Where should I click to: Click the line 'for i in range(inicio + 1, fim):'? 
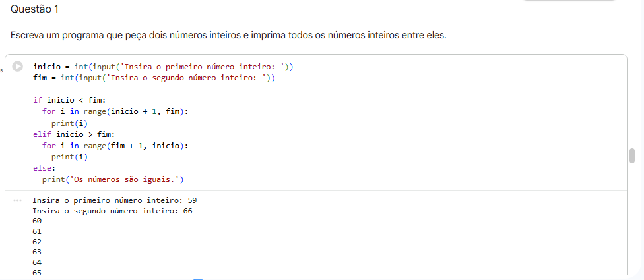(115, 111)
